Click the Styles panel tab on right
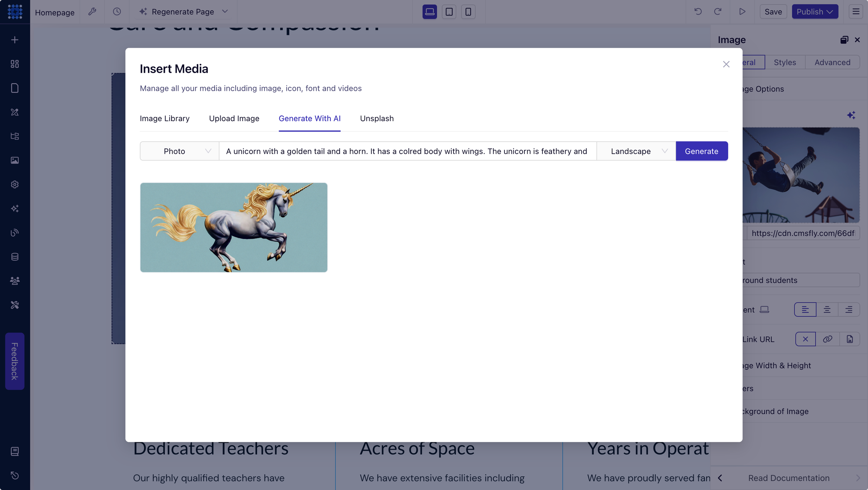The height and width of the screenshot is (490, 868). pyautogui.click(x=784, y=61)
